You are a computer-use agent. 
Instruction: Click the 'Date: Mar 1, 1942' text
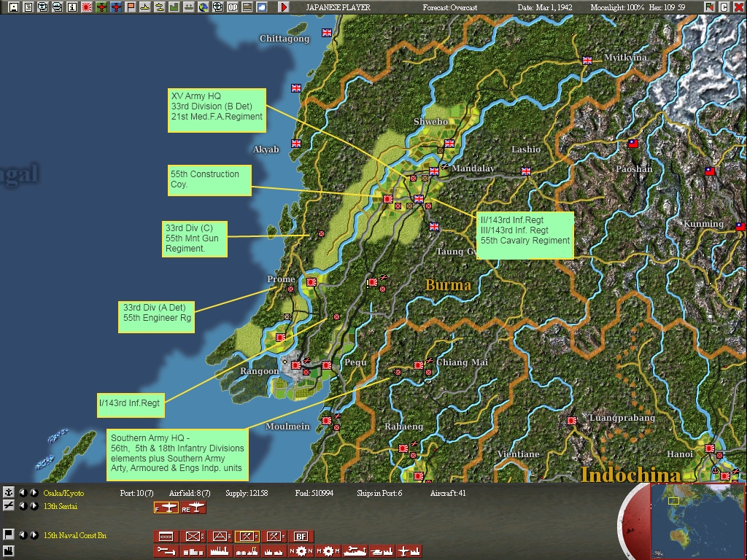click(x=545, y=7)
